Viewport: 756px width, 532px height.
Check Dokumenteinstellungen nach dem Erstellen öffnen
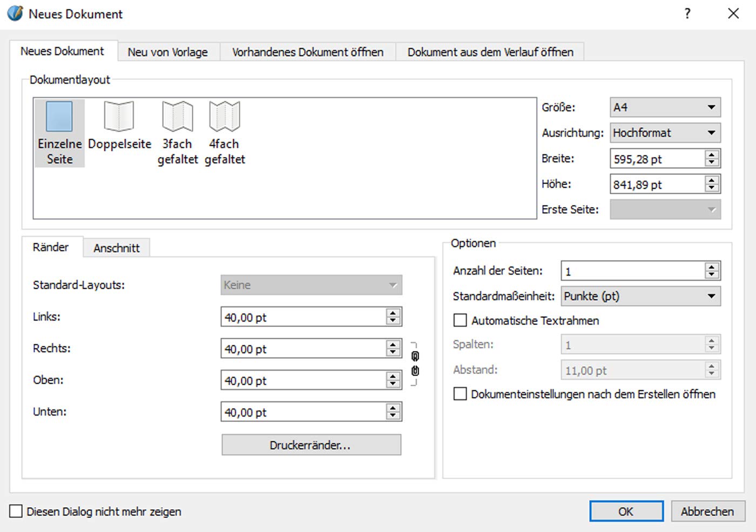pyautogui.click(x=460, y=394)
